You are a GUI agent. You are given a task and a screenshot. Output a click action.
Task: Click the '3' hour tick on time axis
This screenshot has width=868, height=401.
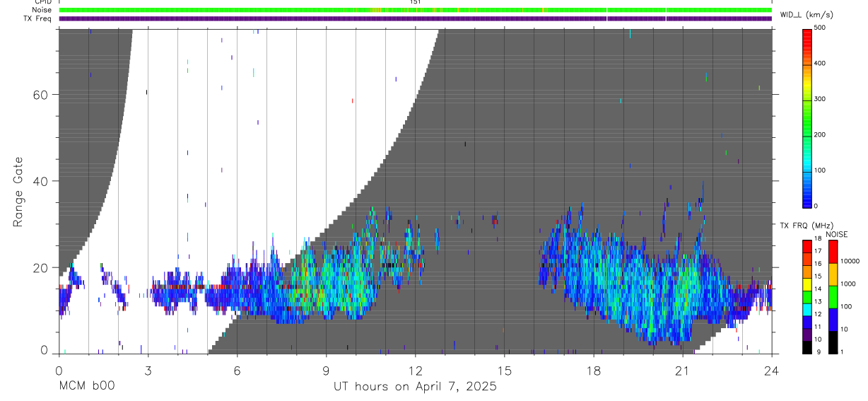pos(147,370)
